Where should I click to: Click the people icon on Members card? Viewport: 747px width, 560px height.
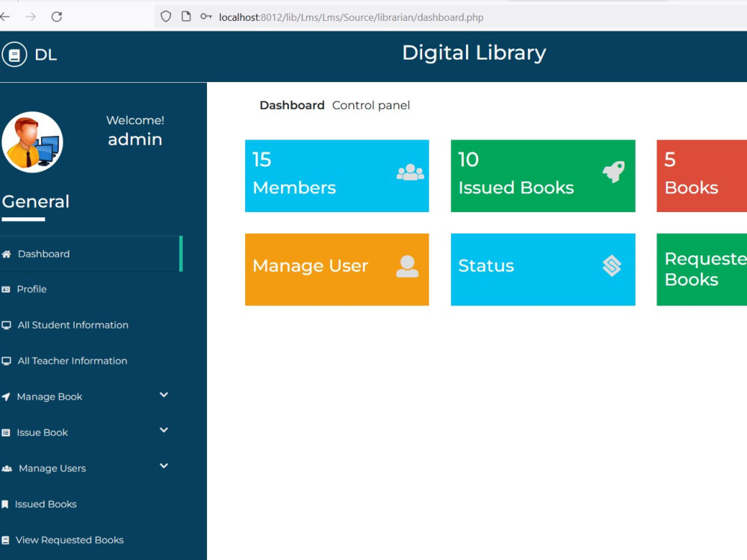(410, 172)
